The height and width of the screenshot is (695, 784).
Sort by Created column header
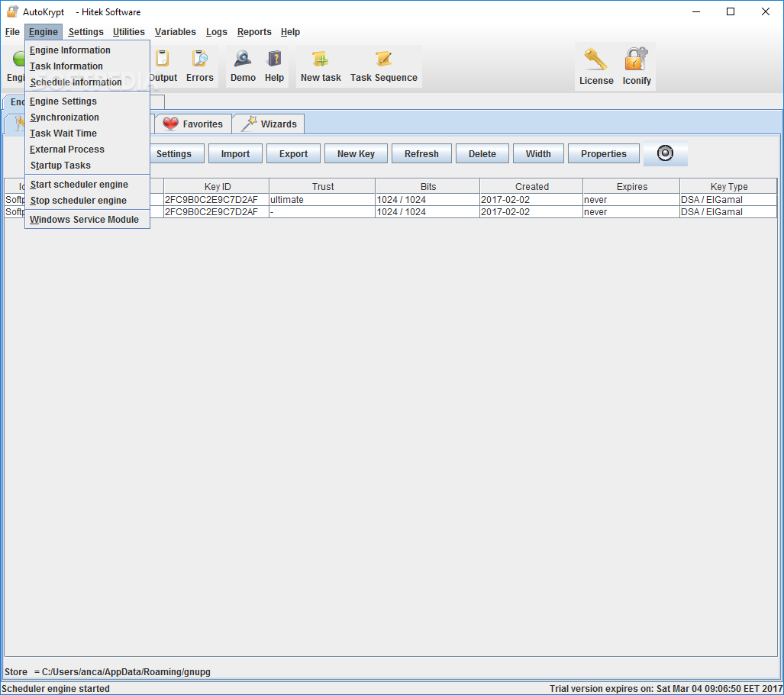[531, 186]
